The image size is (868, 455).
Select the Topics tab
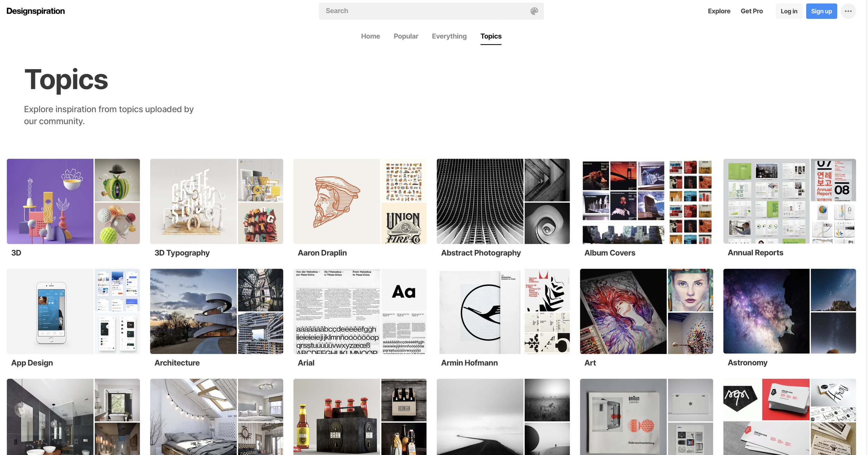point(491,36)
